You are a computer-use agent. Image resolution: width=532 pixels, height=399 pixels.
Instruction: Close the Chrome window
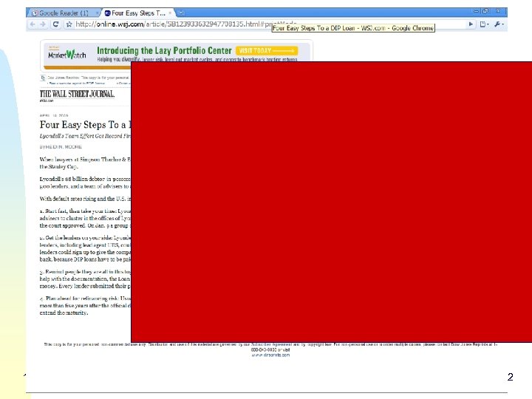(x=498, y=11)
